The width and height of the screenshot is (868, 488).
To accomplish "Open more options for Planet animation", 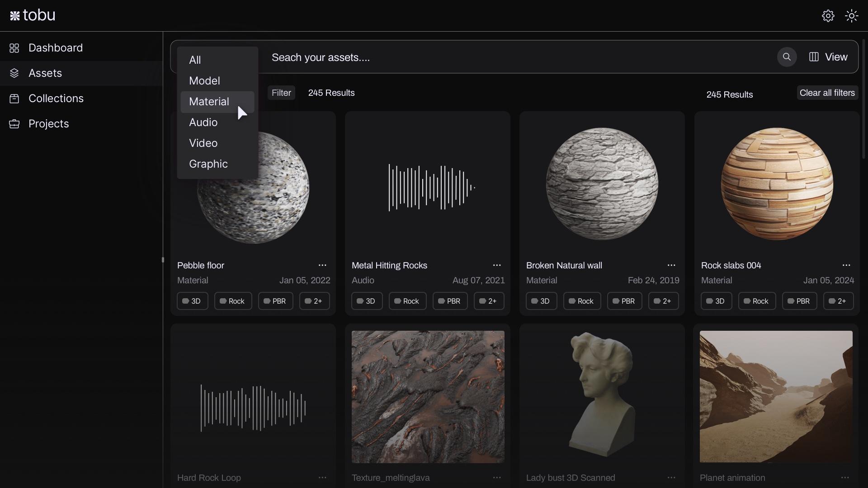I will click(845, 478).
